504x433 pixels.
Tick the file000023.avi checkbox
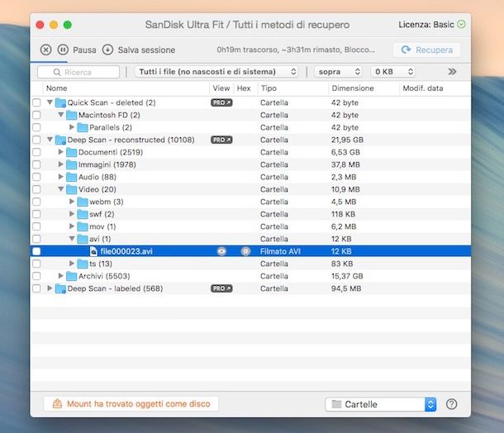[36, 251]
